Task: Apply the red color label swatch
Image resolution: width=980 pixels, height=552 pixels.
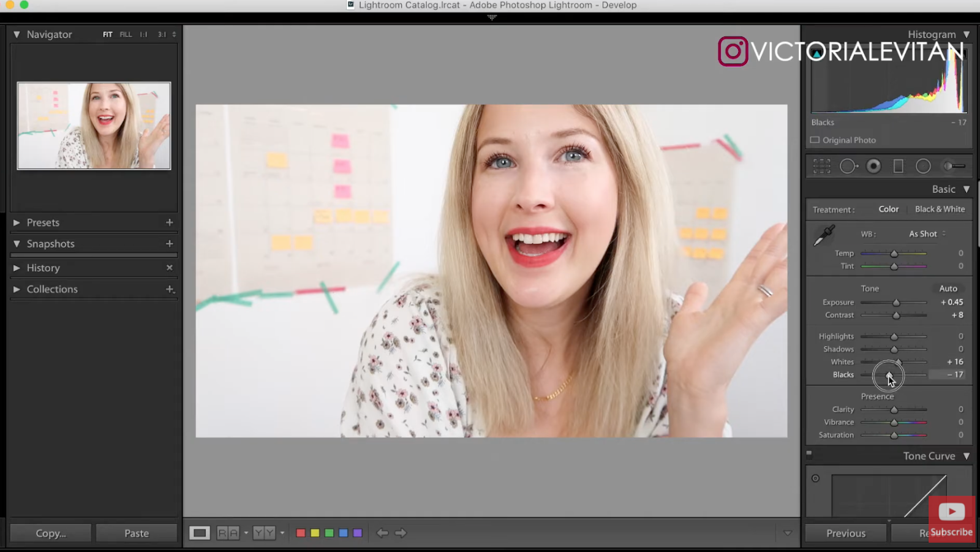Action: (300, 532)
